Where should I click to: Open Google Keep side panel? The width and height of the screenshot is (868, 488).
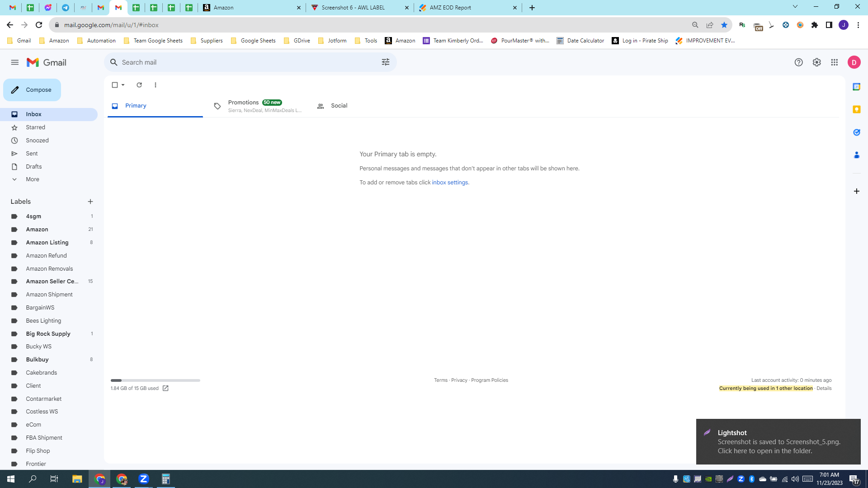856,110
